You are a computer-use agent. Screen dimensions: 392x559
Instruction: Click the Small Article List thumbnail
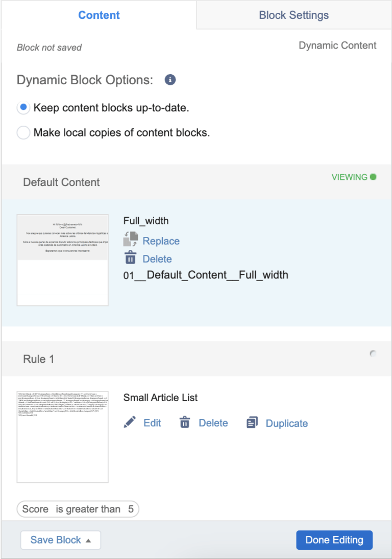coord(62,437)
